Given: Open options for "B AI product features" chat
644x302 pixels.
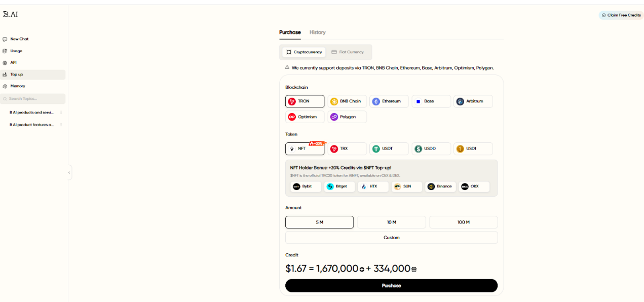Looking at the screenshot, I should (x=61, y=125).
